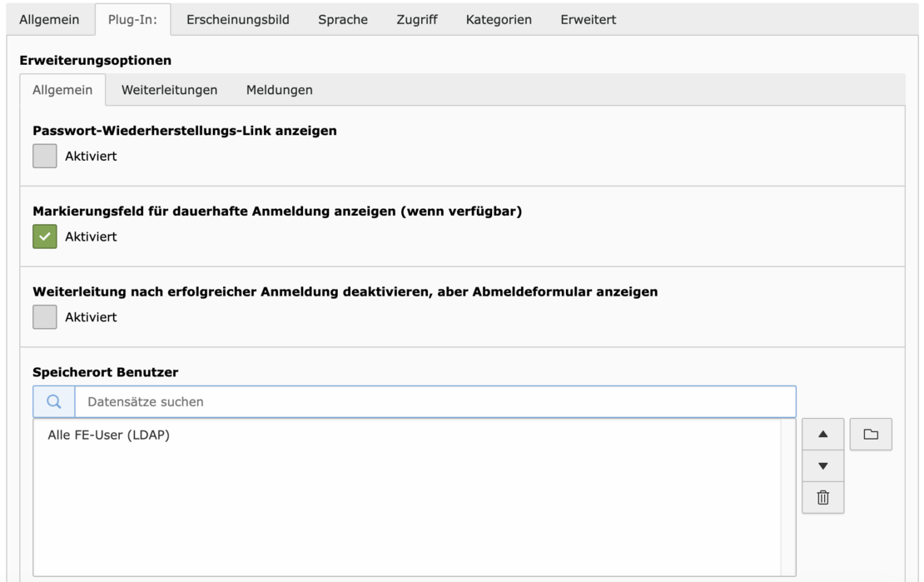Open the Meldungen sub-tab
This screenshot has width=924, height=582.
279,90
